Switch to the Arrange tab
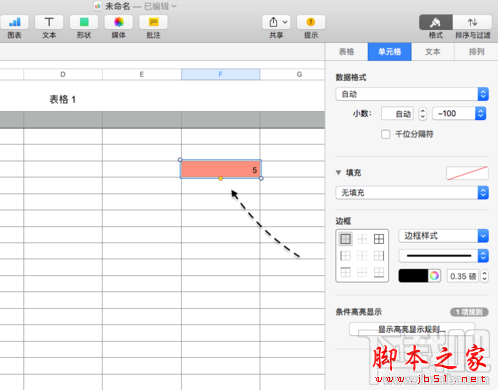The image size is (498, 390). [476, 52]
